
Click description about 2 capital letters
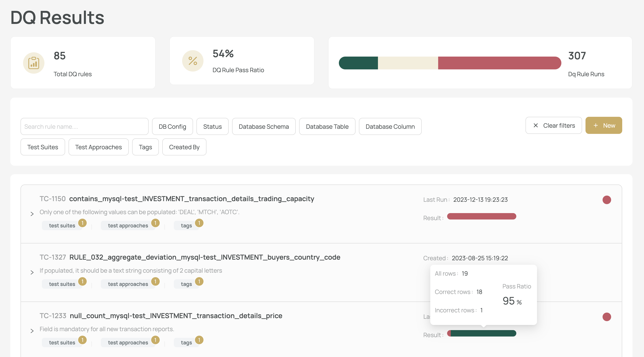[x=131, y=271]
